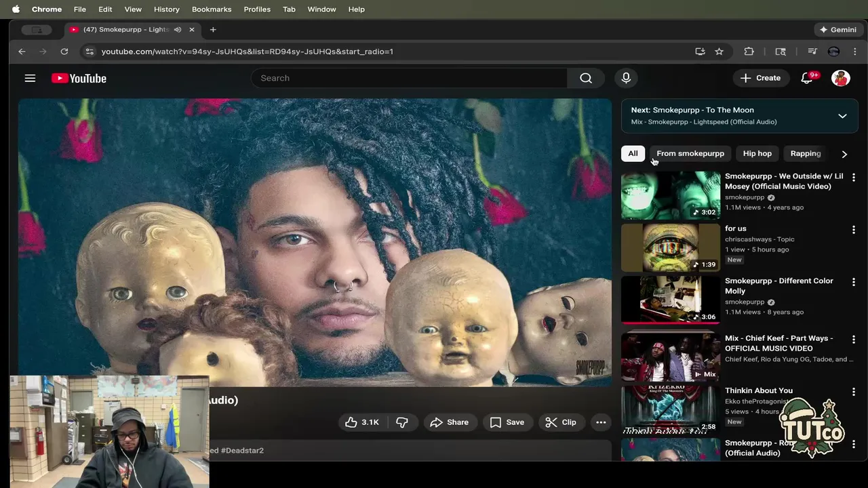Open Chrome three-dot menu

pyautogui.click(x=855, y=52)
